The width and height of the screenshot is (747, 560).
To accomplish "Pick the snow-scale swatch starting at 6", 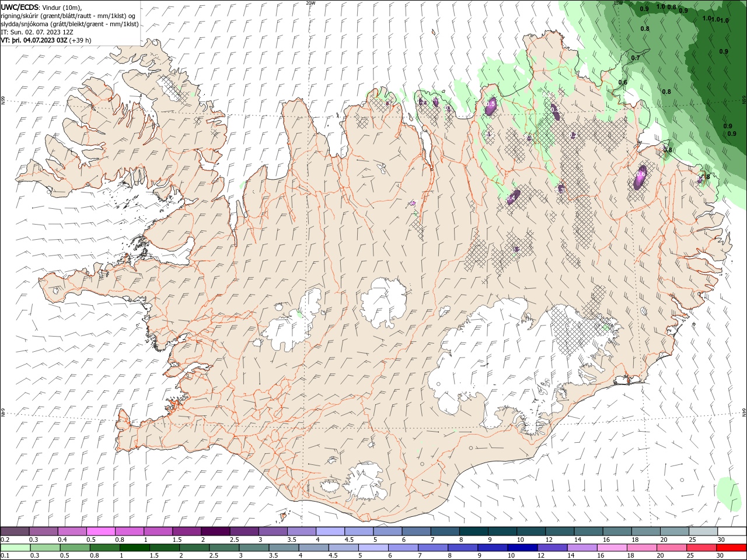I will [x=416, y=531].
